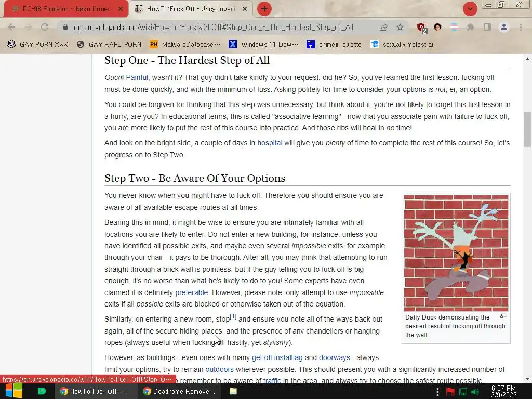
Task: Click the 'Step One - The Hardest Step of All' heading
Action: 187,60
